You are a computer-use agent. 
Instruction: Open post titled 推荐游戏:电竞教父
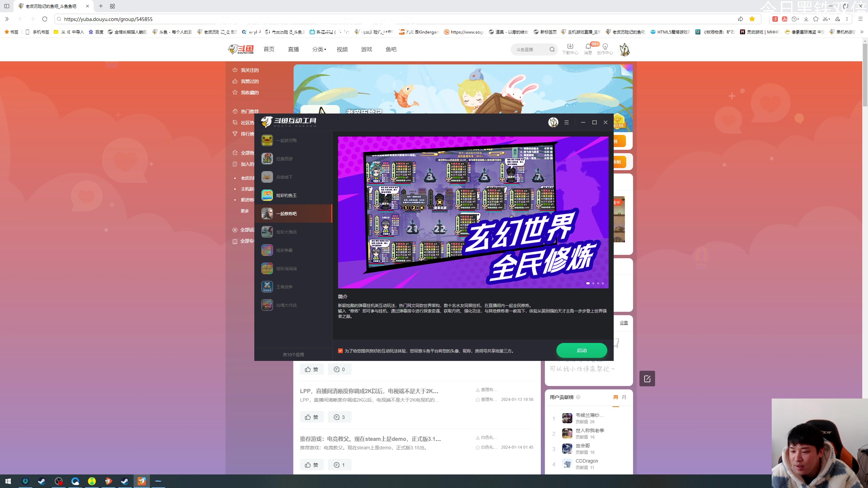[x=370, y=439]
